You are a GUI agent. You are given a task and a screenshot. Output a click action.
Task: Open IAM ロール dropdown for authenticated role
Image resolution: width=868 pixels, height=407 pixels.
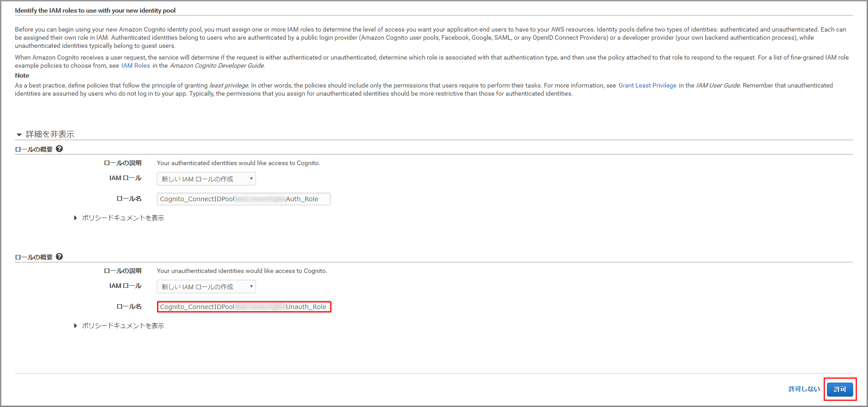point(206,179)
